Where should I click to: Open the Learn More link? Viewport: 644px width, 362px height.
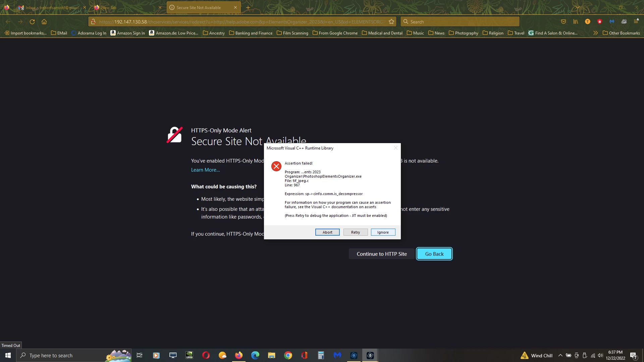pos(205,170)
